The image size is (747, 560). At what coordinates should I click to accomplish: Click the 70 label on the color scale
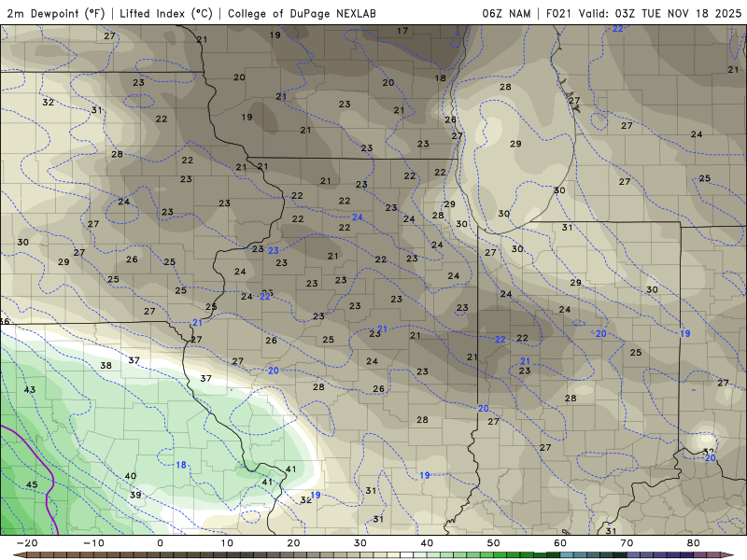pyautogui.click(x=627, y=543)
